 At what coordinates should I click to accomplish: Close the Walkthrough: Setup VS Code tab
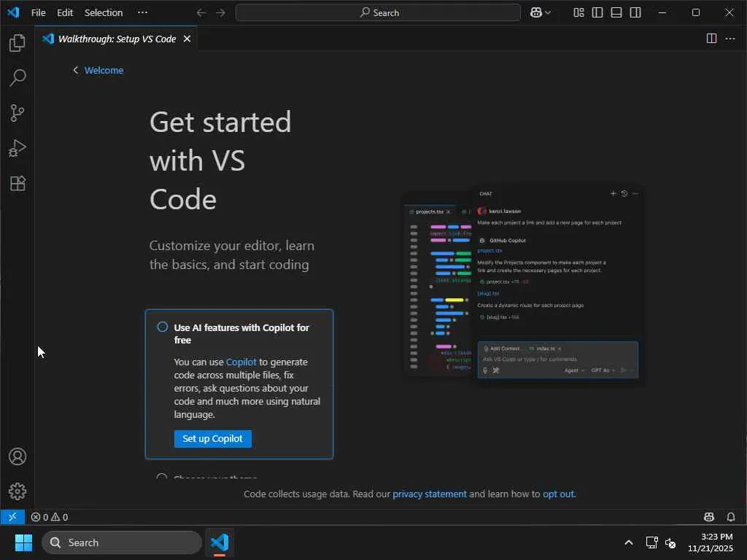tap(187, 39)
